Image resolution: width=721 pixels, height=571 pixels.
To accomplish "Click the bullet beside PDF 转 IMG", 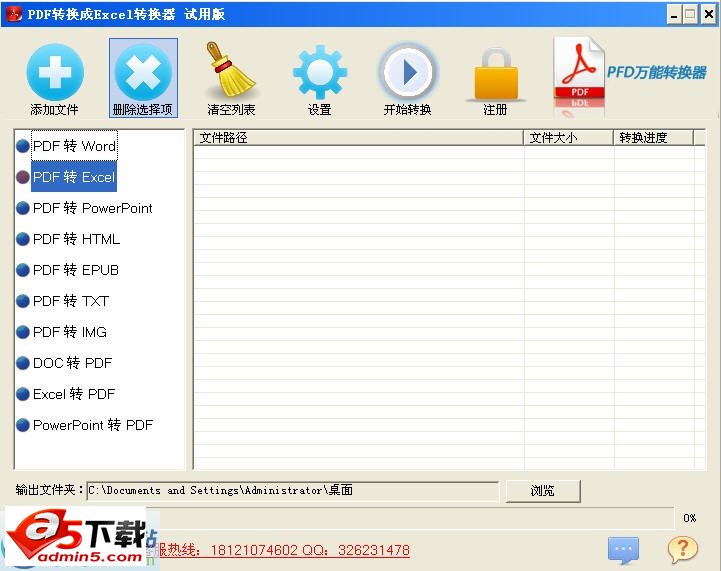I will click(x=23, y=332).
